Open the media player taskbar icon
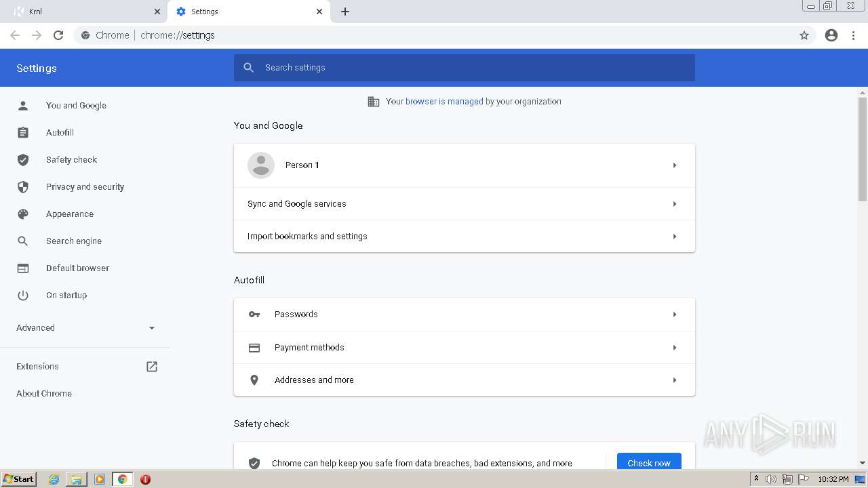 pyautogui.click(x=100, y=479)
